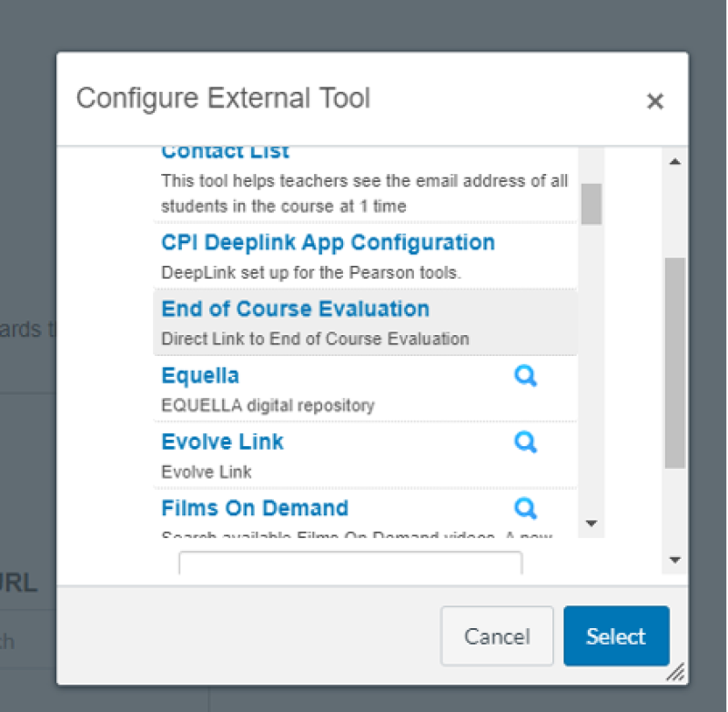Screen dimensions: 728x712
Task: Click the search icon next to Equella
Action: tap(525, 375)
